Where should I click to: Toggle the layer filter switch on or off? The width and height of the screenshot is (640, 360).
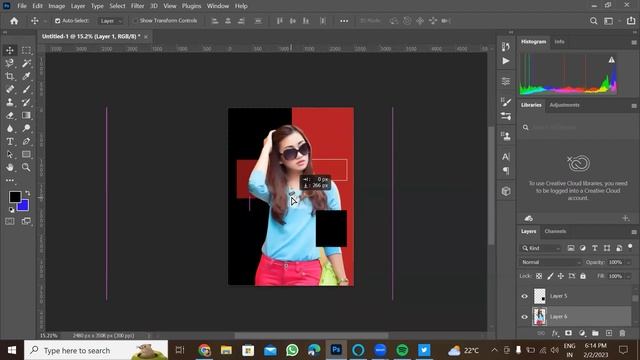pyautogui.click(x=630, y=247)
